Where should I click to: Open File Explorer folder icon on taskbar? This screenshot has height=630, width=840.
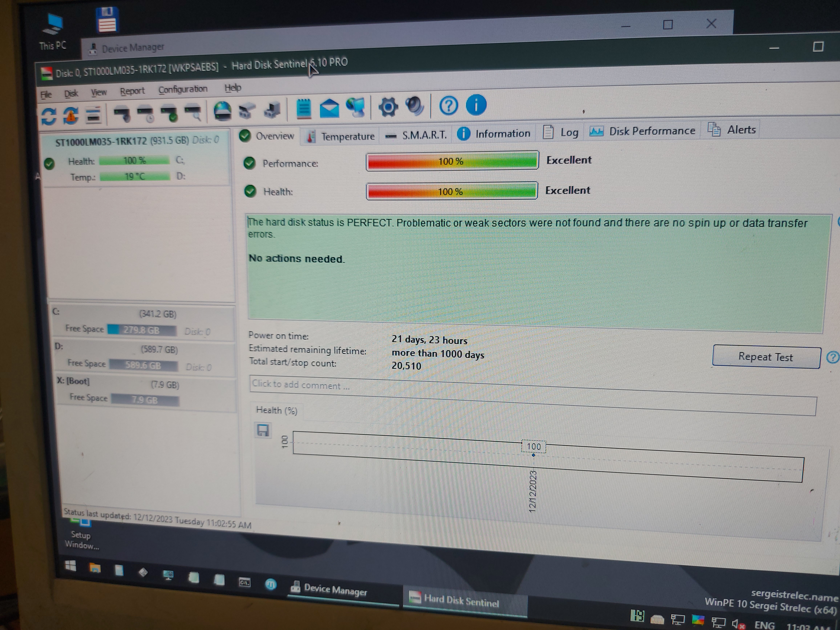(95, 568)
